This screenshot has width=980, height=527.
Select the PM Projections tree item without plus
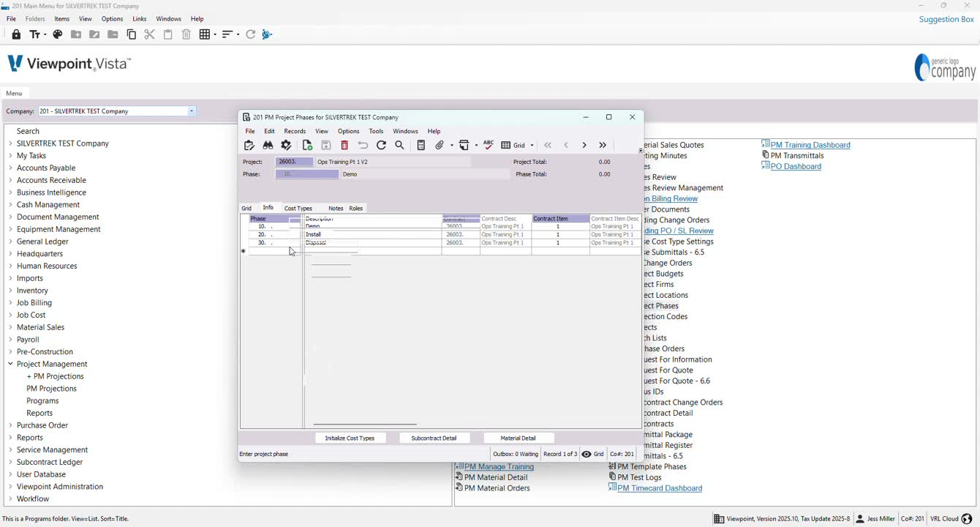(51, 389)
